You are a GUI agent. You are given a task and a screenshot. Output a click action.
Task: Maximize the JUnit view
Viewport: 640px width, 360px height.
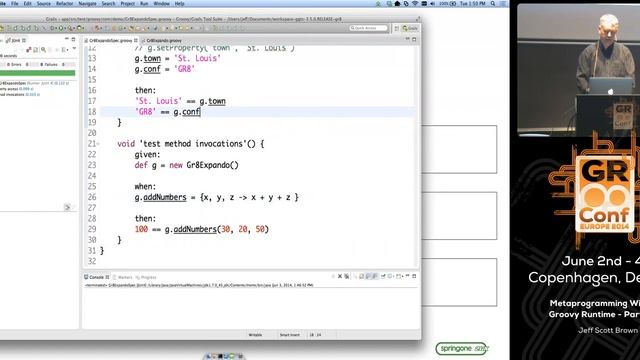73,39
